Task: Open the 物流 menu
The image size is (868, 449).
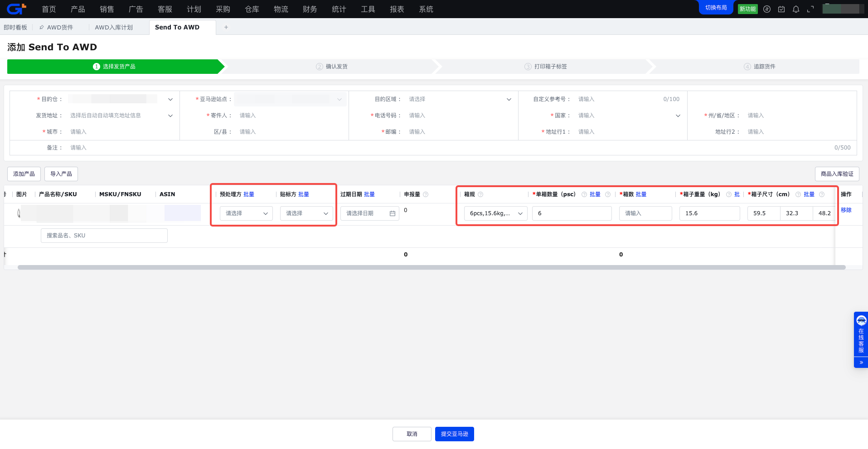Action: tap(281, 9)
